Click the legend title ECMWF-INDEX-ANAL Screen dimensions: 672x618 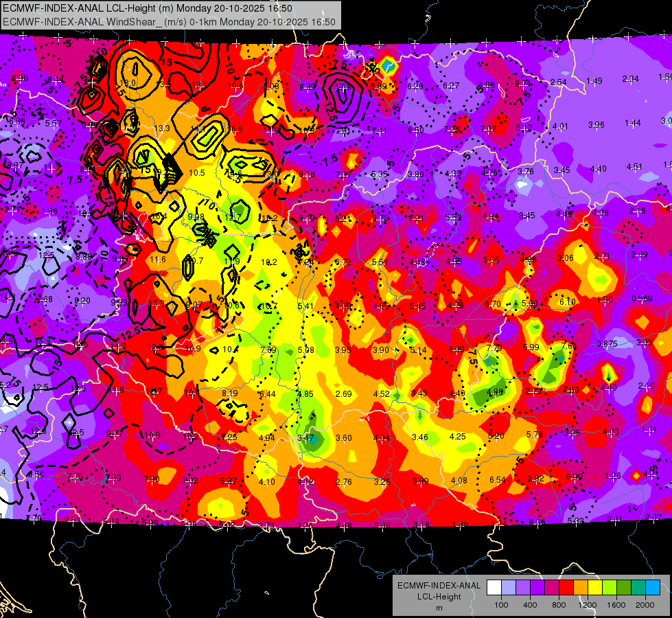pyautogui.click(x=439, y=586)
